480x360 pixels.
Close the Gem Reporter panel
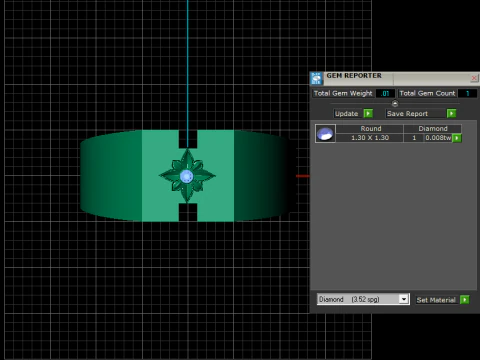coord(474,78)
